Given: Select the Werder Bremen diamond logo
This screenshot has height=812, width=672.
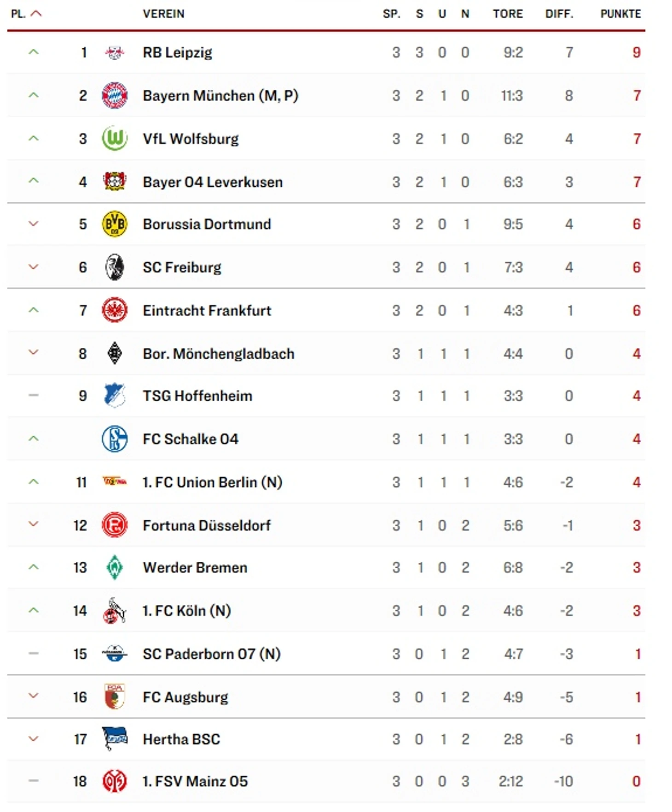Looking at the screenshot, I should coord(114,567).
